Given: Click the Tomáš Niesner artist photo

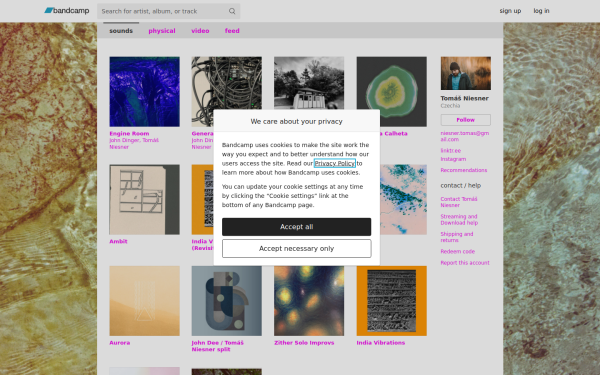Looking at the screenshot, I should coord(466,73).
